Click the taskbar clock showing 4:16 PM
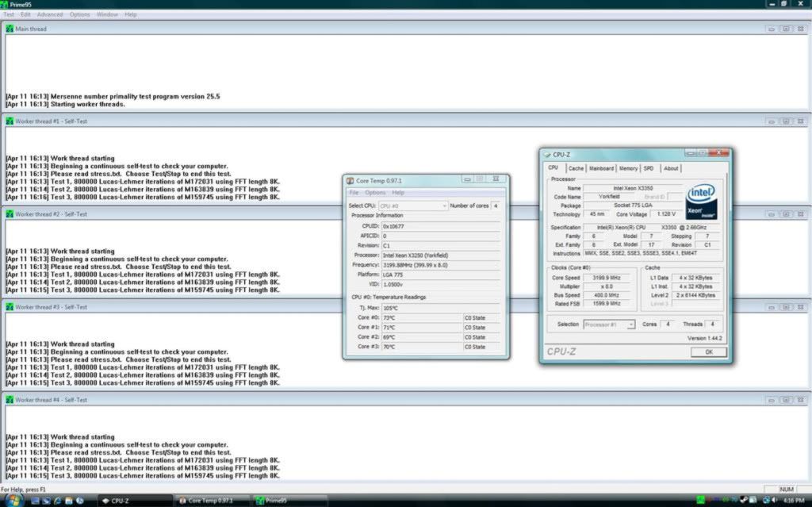Viewport: 812px width, 507px height. 793,501
